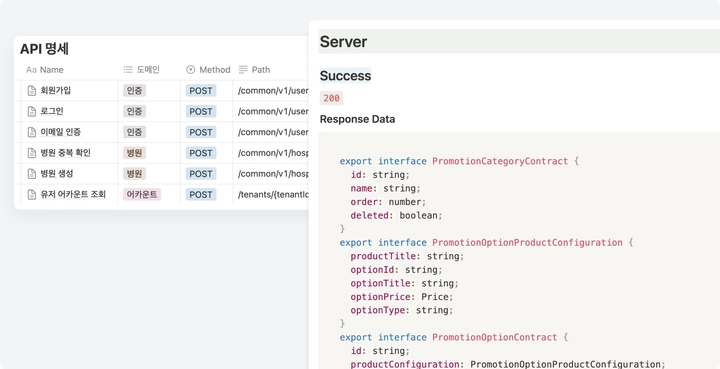
Task: Click the 병원 tag in the 병원 생성 row
Action: click(135, 173)
